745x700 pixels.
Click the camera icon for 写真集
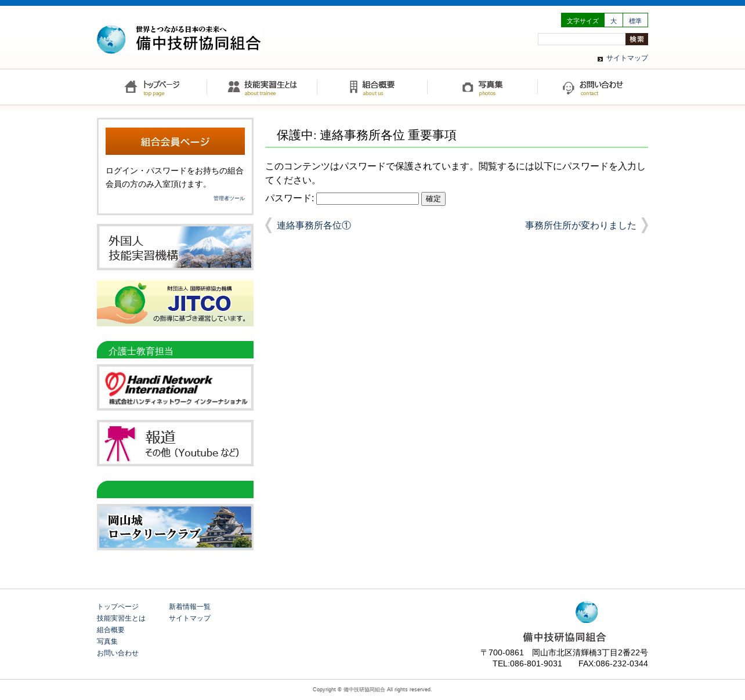pos(468,87)
